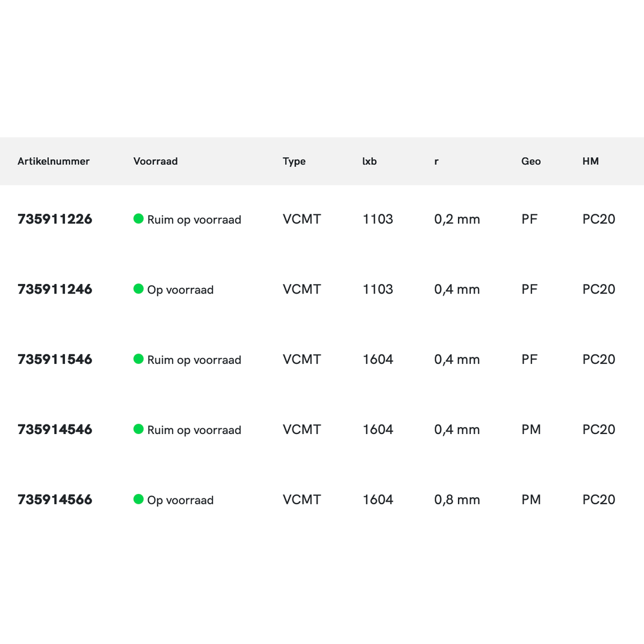Sort by the Artikelnummer column header
This screenshot has width=644, height=644.
[x=53, y=161]
